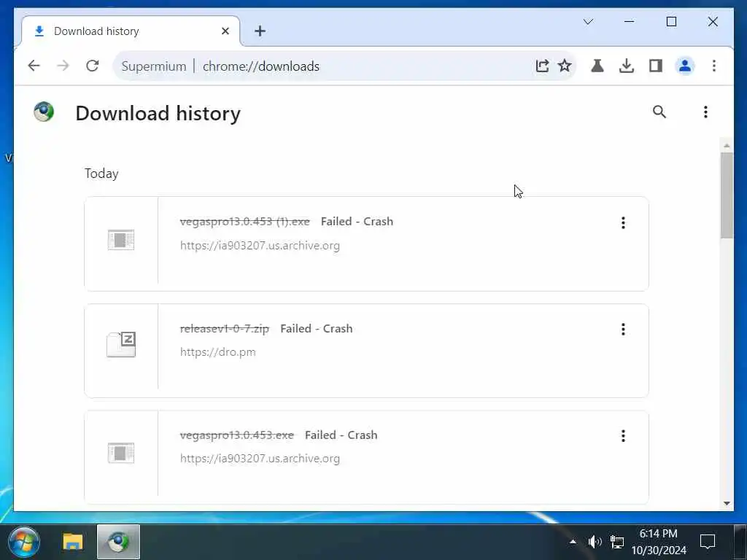747x560 pixels.
Task: Open the downloads tray icon in toolbar
Action: pyautogui.click(x=627, y=66)
